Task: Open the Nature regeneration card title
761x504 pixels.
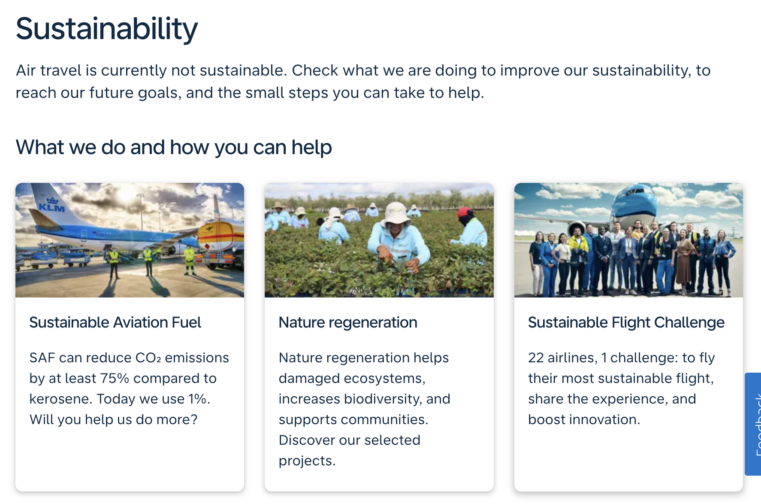Action: 347,322
